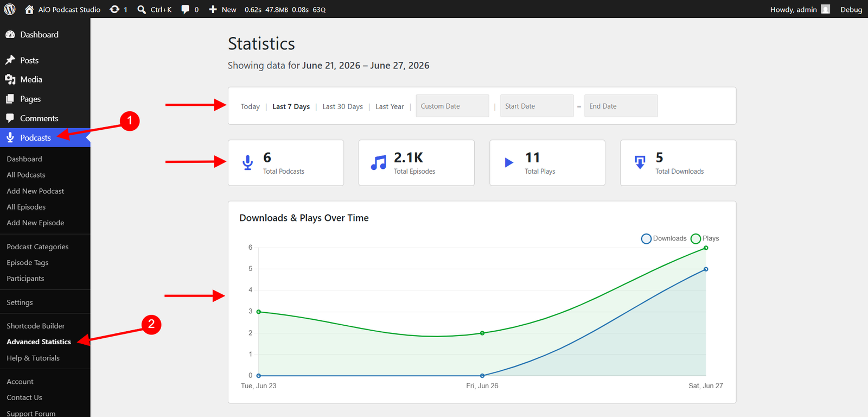Click the Podcasts microphone icon in sidebar
The image size is (868, 417).
coord(10,137)
